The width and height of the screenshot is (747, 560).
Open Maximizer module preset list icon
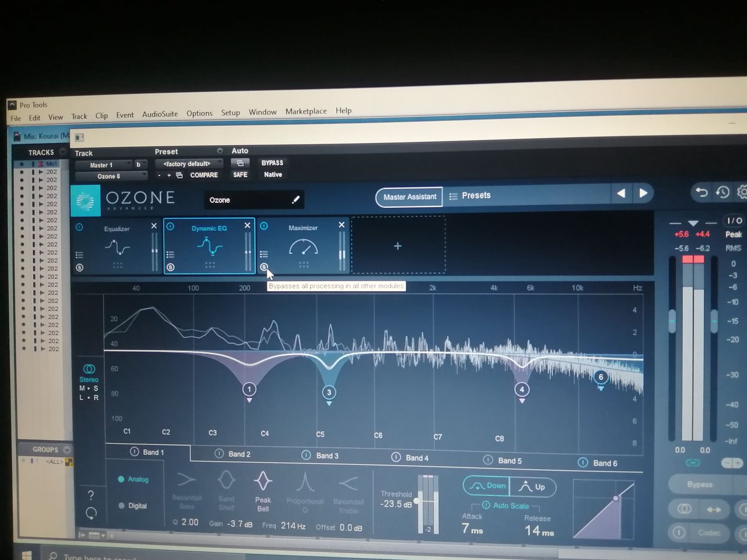pyautogui.click(x=264, y=254)
